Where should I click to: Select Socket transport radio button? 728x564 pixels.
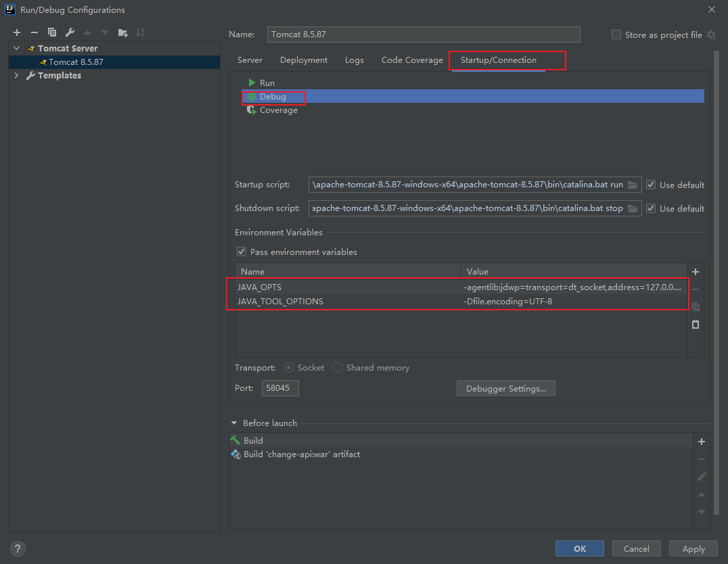pos(289,368)
